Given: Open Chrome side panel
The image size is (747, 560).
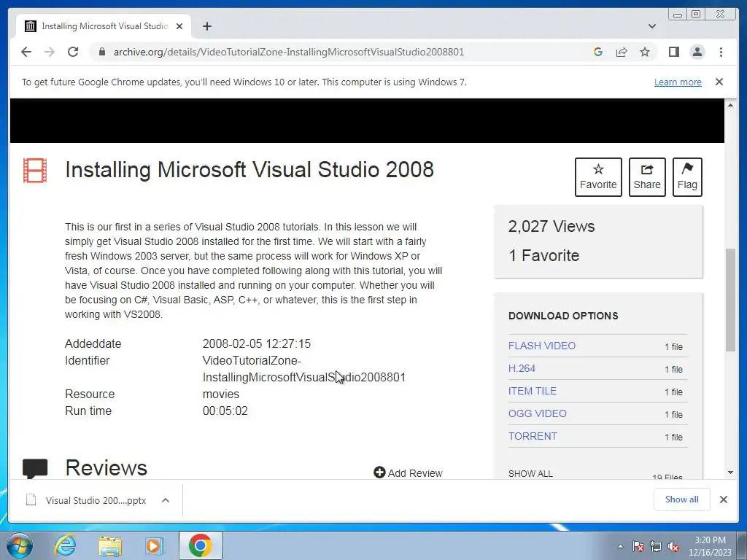Looking at the screenshot, I should click(673, 52).
